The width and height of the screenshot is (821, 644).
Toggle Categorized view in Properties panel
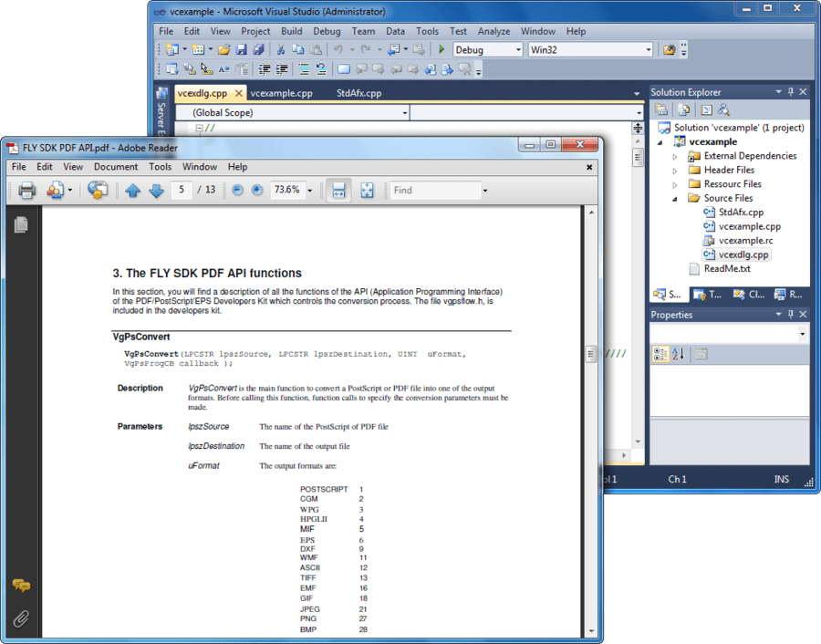[x=660, y=355]
